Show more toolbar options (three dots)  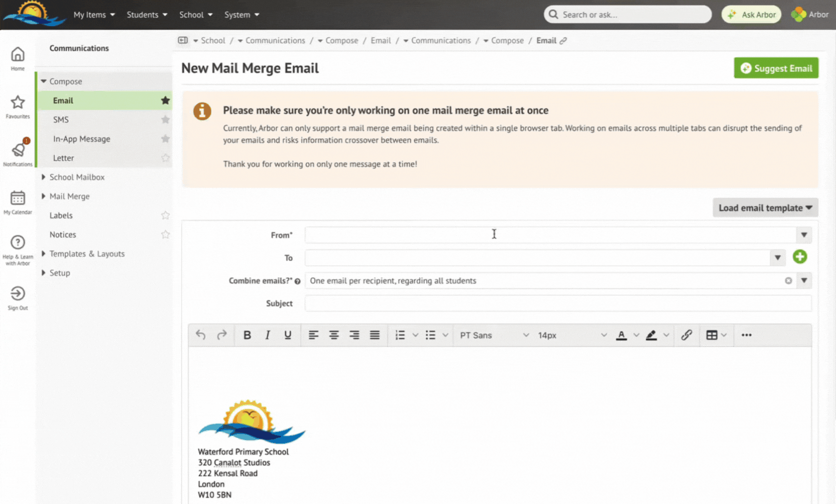pos(746,335)
